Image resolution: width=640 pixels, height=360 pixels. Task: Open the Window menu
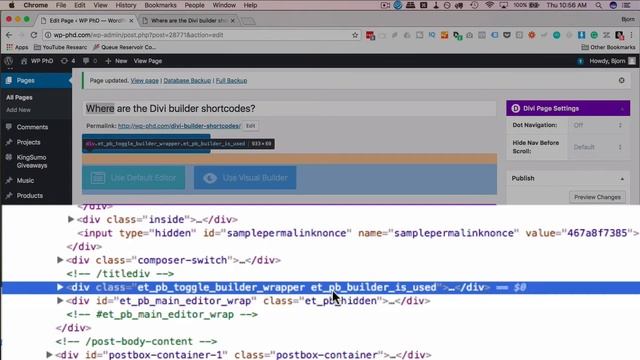click(224, 5)
